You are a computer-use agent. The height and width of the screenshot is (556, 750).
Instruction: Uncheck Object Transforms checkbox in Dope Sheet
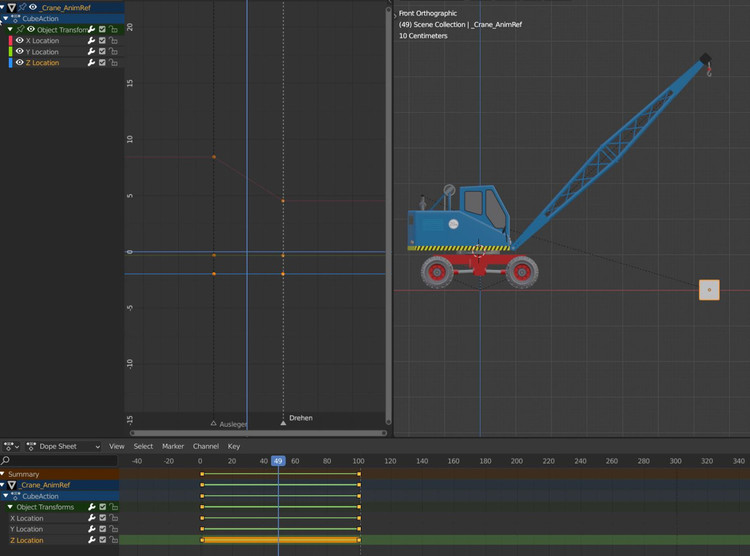pyautogui.click(x=102, y=507)
